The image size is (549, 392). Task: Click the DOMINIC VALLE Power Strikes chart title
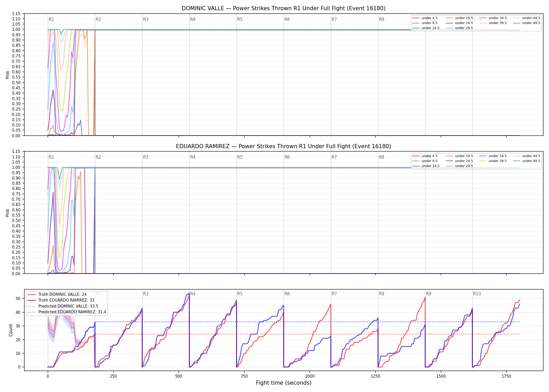[283, 8]
